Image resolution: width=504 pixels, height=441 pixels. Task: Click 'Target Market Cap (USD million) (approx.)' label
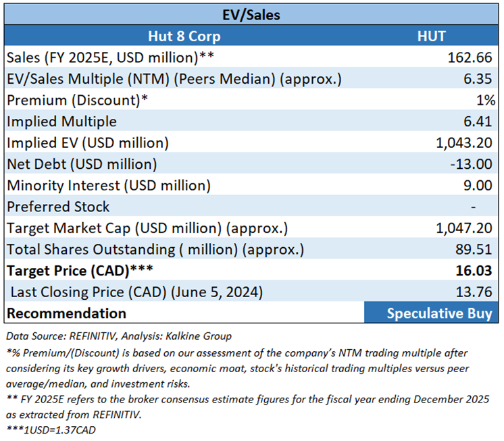click(147, 229)
